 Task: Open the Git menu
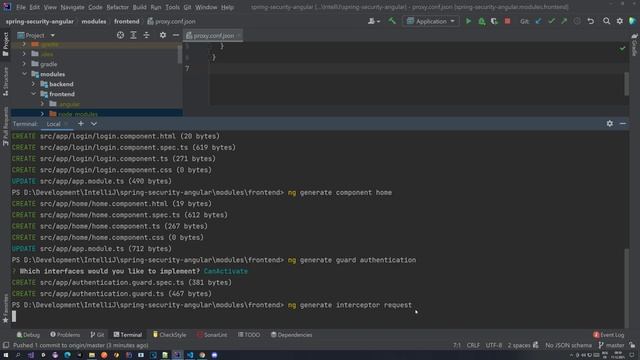point(187,7)
